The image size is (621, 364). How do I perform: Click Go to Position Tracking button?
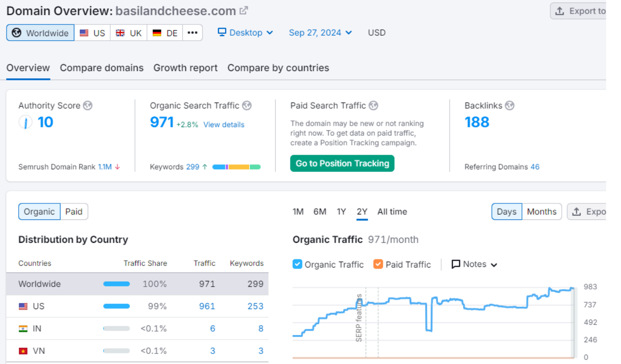(342, 163)
